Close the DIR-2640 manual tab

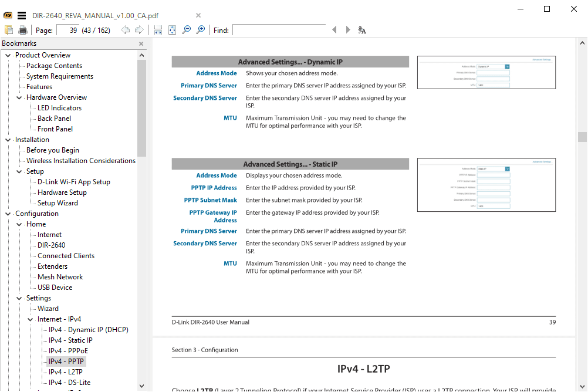point(198,15)
